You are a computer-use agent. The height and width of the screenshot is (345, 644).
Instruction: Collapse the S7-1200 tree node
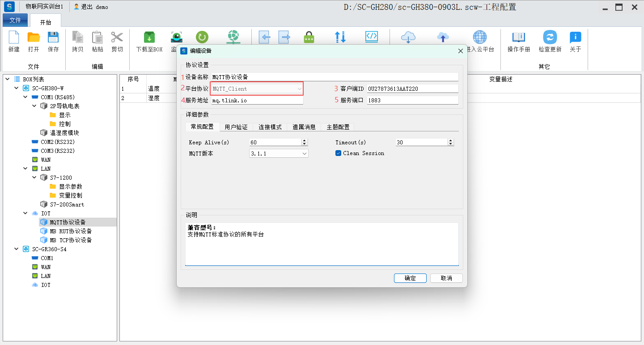[x=34, y=177]
